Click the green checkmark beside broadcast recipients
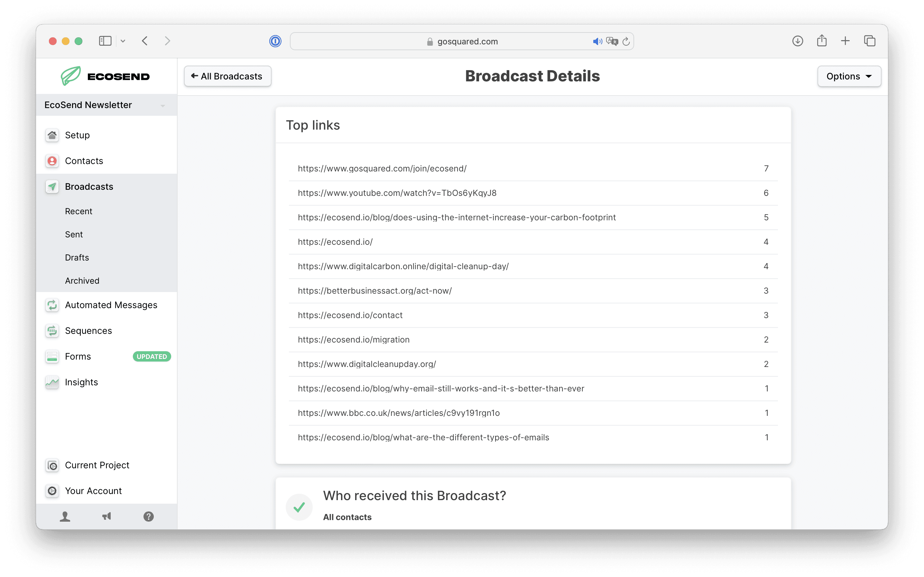This screenshot has height=577, width=924. [x=299, y=507]
